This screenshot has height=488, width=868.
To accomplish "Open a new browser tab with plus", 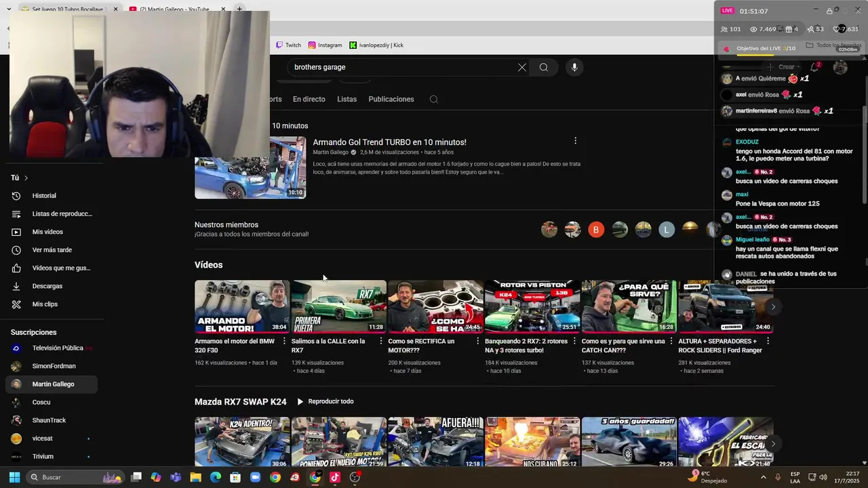I will 239,9.
